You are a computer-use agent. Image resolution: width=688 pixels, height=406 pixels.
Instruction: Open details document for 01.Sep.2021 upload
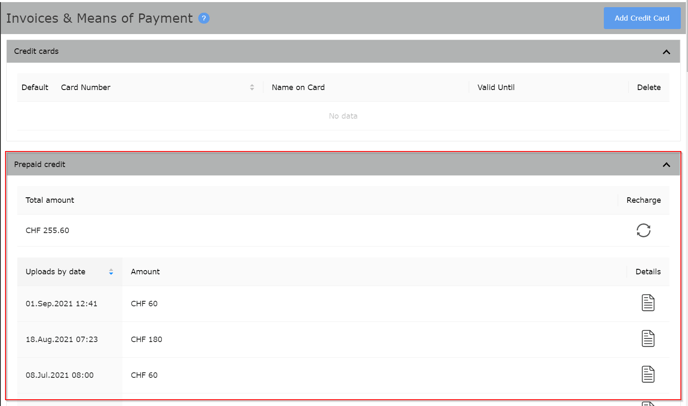[648, 303]
